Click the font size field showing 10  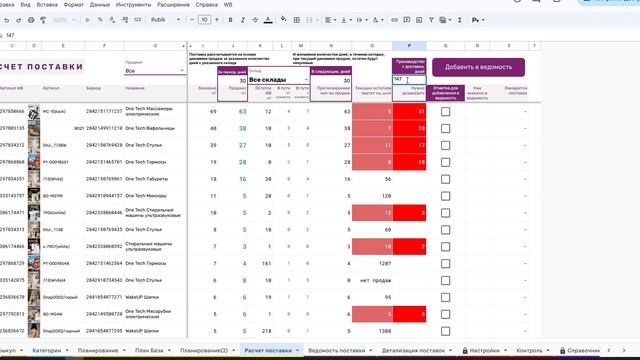coord(204,20)
